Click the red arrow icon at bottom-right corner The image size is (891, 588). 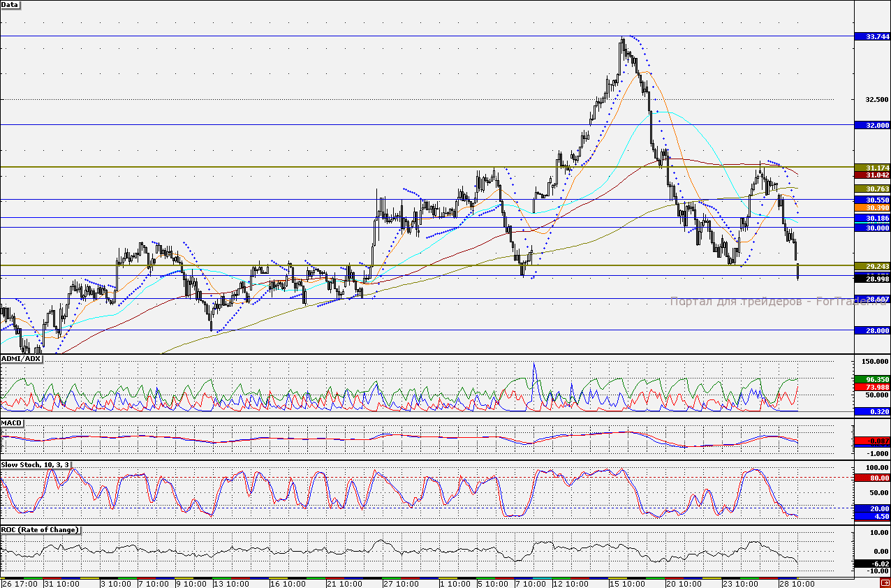[884, 582]
